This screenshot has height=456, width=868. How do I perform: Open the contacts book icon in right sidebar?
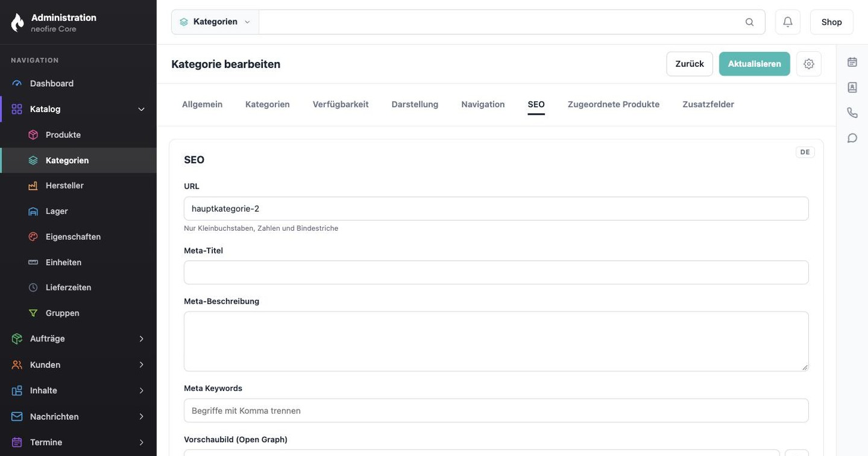[x=852, y=87]
